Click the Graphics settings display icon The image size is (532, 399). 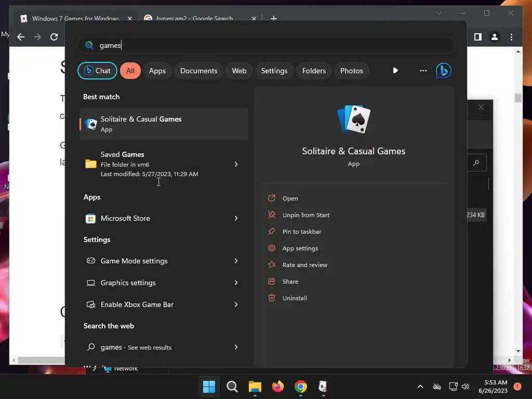click(90, 283)
